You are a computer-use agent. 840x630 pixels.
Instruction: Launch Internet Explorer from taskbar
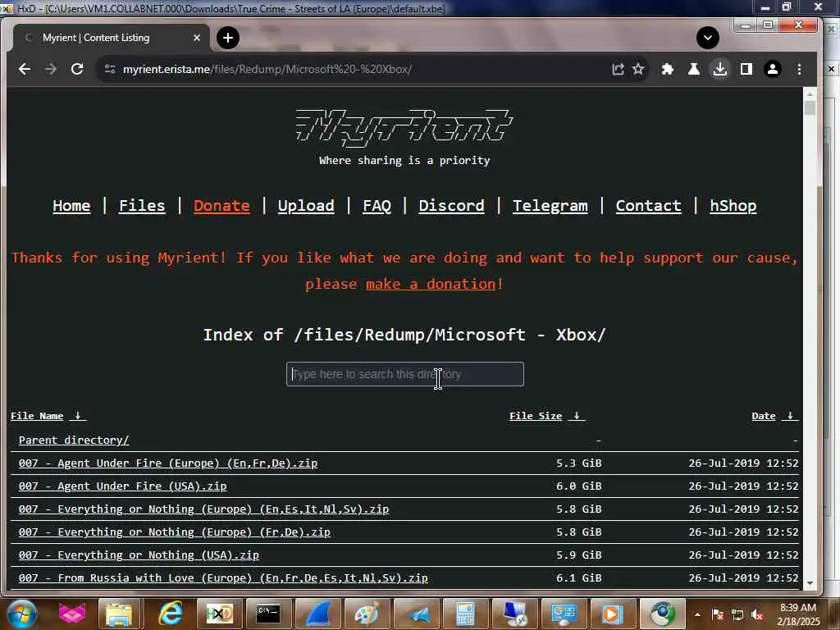point(170,614)
